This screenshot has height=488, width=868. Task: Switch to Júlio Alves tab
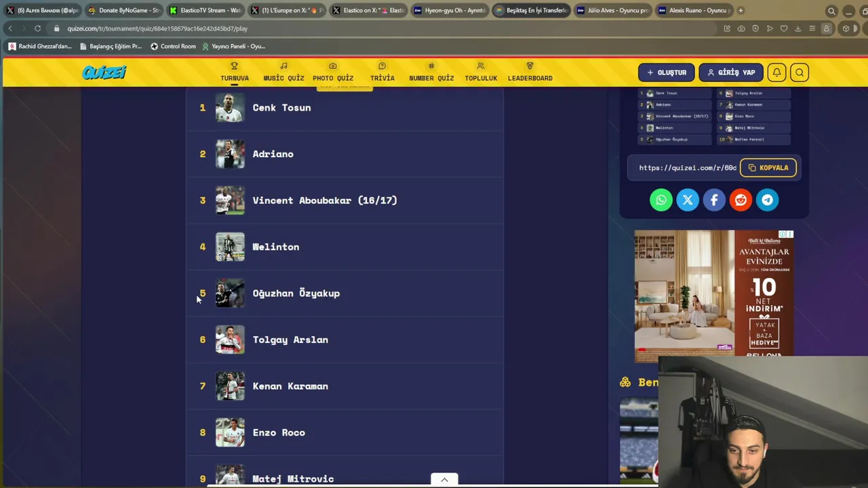coord(612,10)
